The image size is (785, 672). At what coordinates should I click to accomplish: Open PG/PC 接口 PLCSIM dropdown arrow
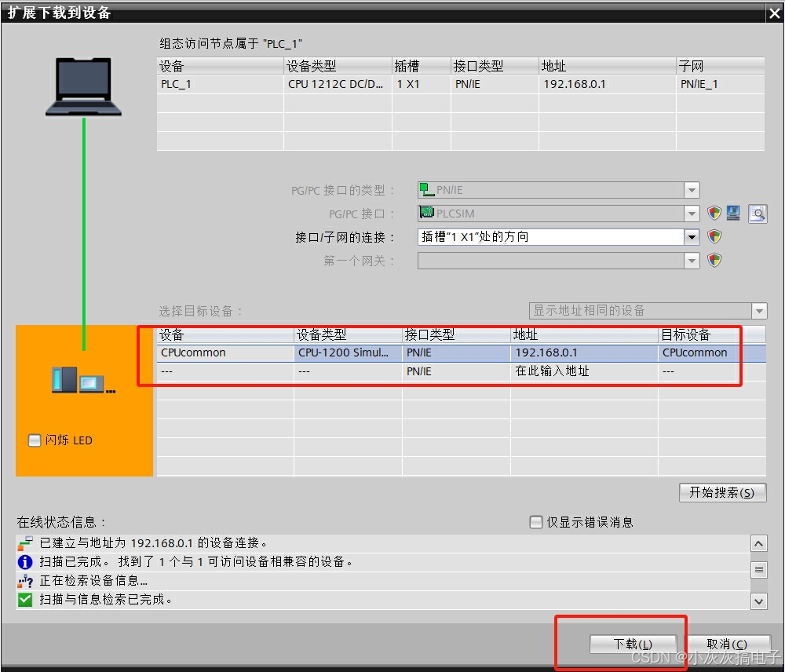click(692, 214)
